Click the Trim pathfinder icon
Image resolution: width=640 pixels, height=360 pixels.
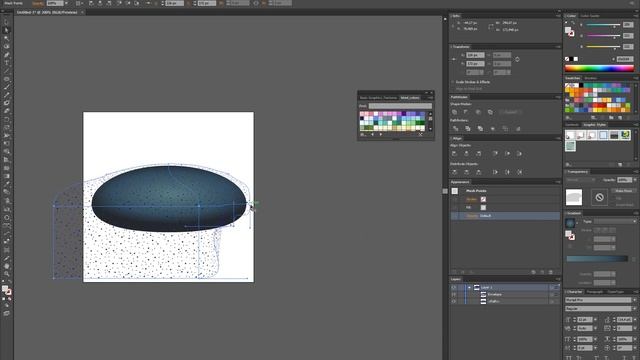(468, 129)
